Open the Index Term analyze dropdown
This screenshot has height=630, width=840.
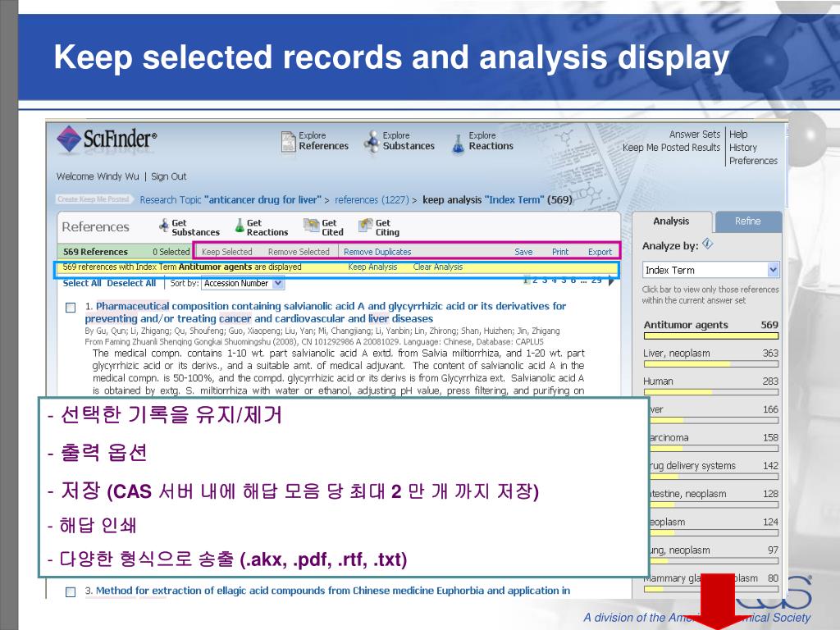[x=710, y=270]
